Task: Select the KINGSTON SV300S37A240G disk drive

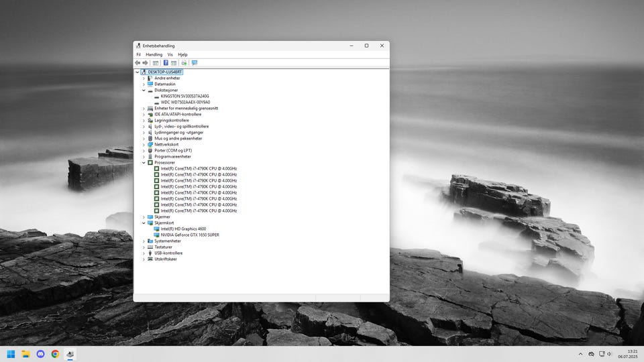Action: pos(185,97)
